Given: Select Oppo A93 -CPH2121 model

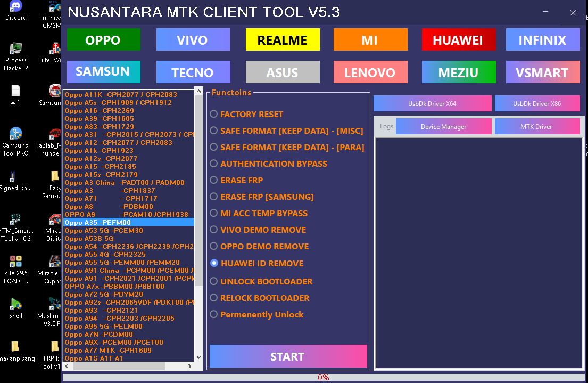Looking at the screenshot, I should click(129, 310).
